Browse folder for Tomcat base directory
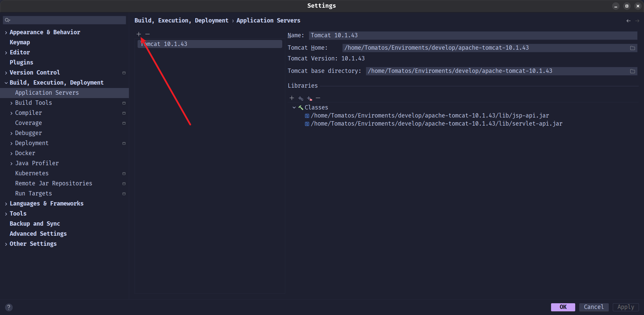Image resolution: width=644 pixels, height=315 pixels. click(633, 71)
